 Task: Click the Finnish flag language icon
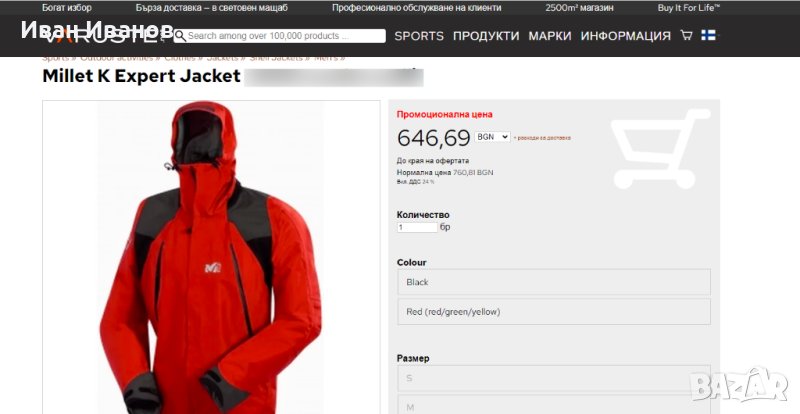(708, 35)
